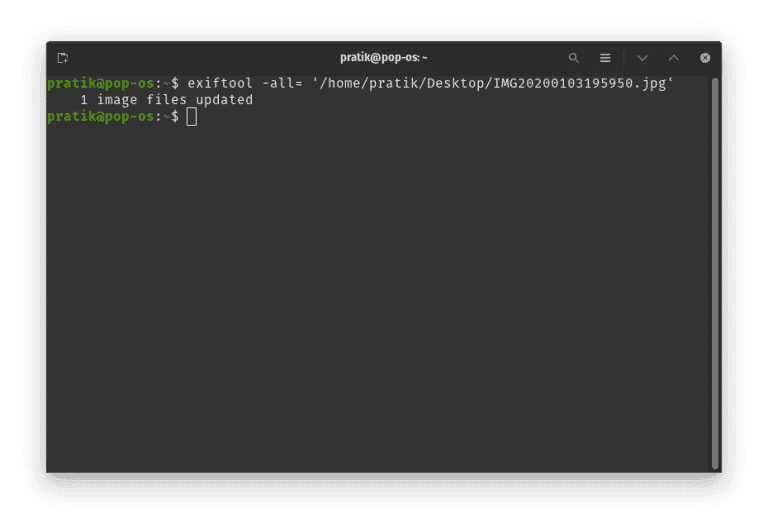Click the second green pratik@pop-os prompt
Viewport: 768px width, 524px height.
coord(101,117)
